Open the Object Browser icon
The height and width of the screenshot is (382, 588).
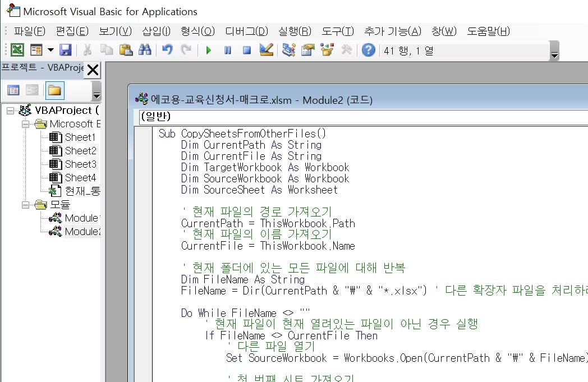tap(327, 50)
